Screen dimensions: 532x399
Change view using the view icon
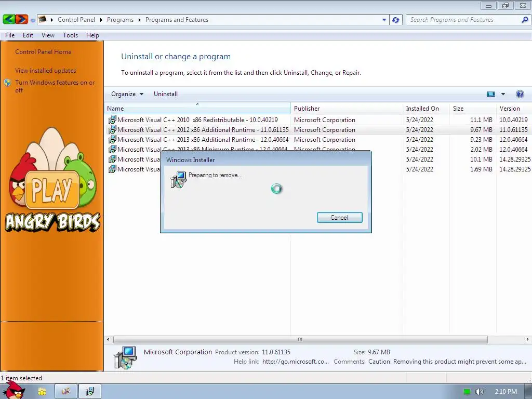pos(491,94)
